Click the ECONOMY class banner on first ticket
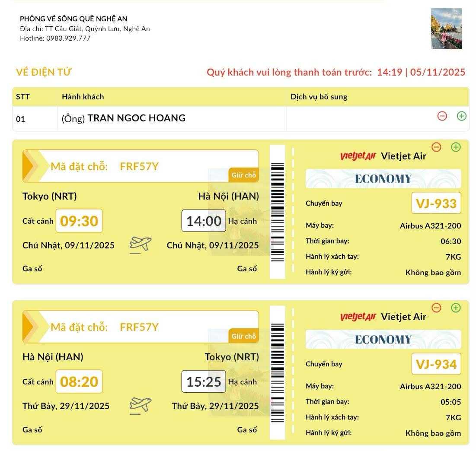Screen dimensions: 476x451 coord(383,179)
